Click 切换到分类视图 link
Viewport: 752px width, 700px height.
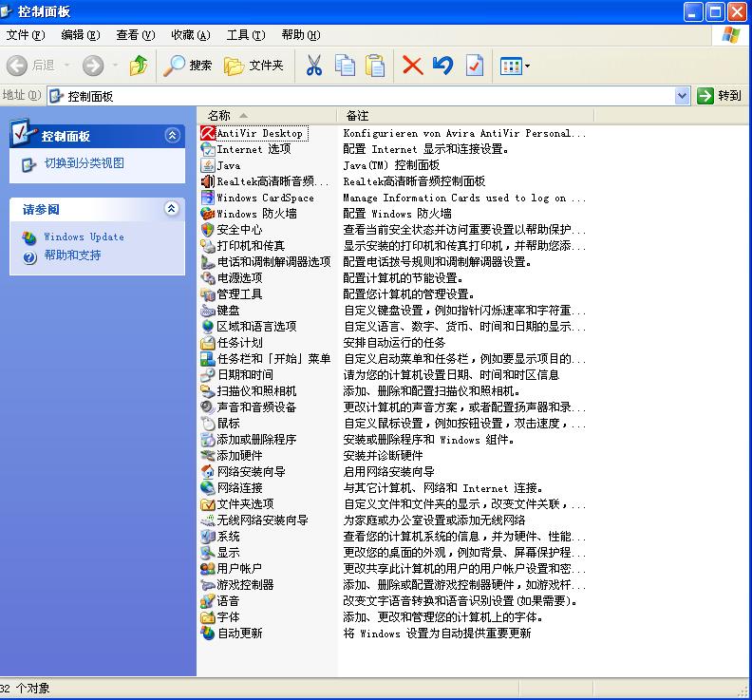tap(84, 163)
